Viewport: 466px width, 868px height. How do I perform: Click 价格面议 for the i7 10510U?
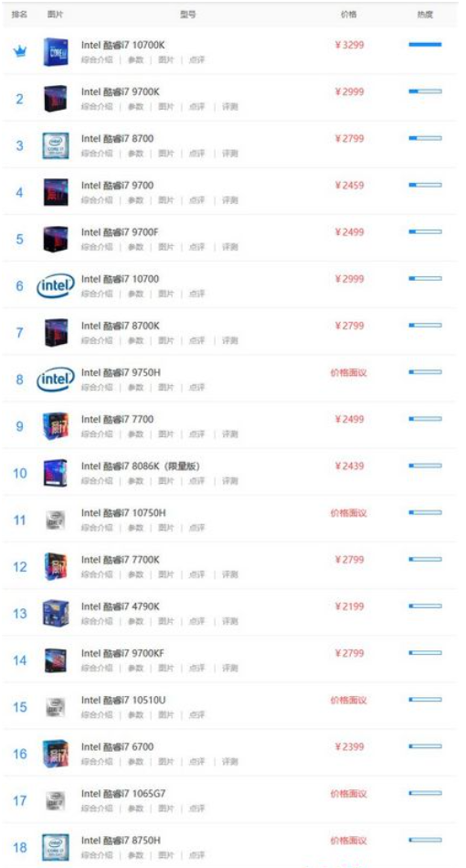pyautogui.click(x=349, y=701)
